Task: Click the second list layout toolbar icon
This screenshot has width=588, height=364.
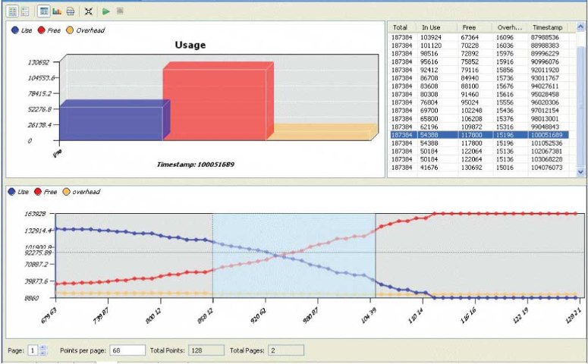Action: (x=26, y=11)
